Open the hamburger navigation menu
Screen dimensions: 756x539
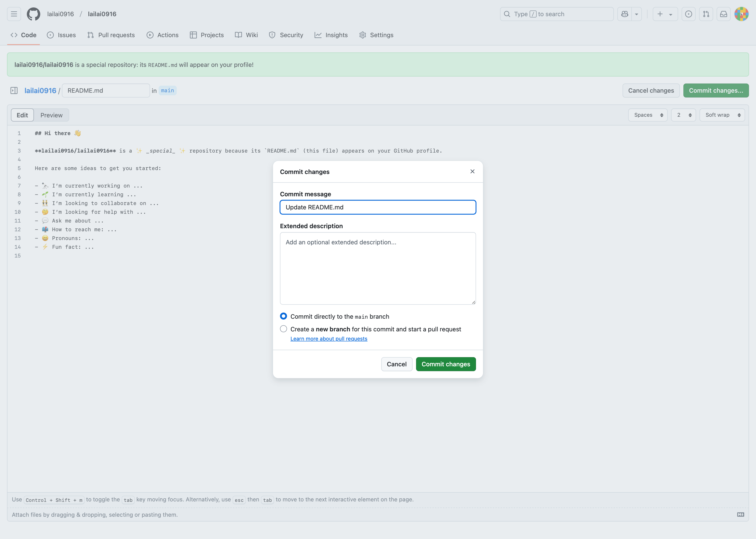[x=14, y=14]
